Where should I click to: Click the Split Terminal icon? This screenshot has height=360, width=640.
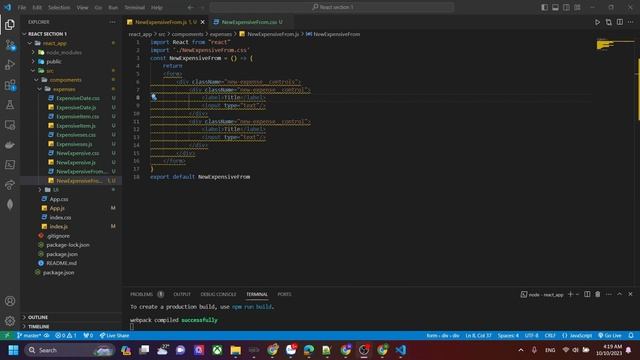click(x=587, y=294)
